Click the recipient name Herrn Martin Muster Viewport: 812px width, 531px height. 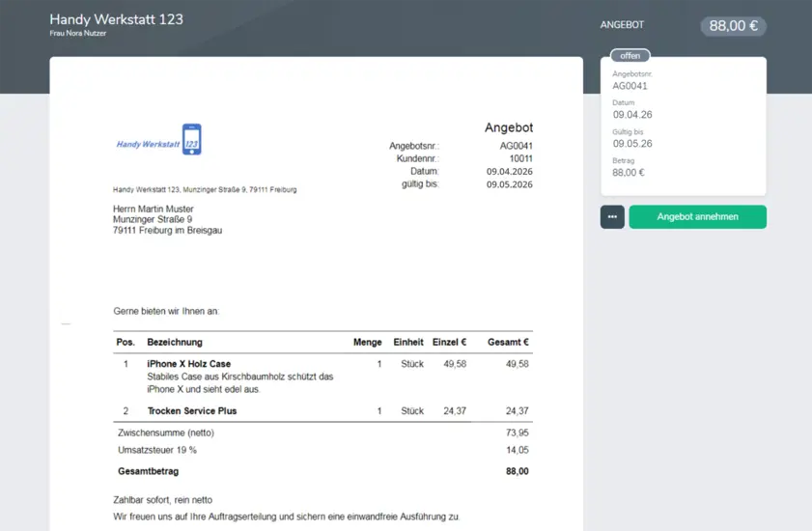154,210
